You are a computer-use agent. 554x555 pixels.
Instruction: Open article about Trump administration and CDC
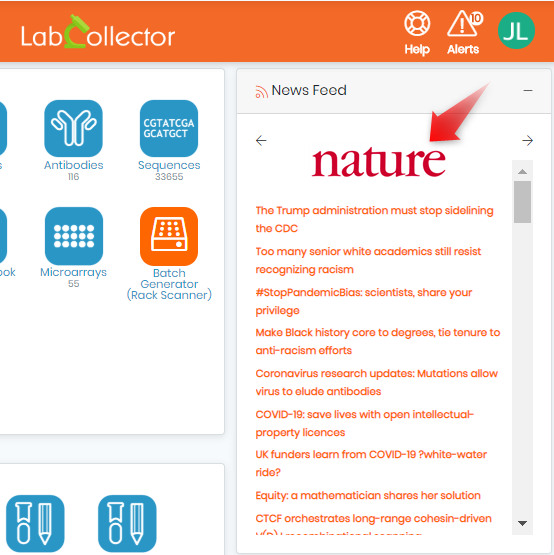coord(374,219)
